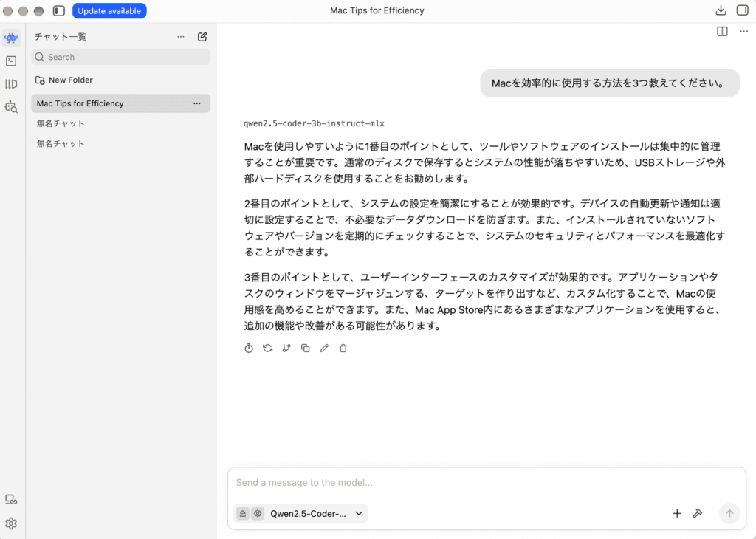The image size is (756, 539).
Task: Click the qwen2.5-coder-3b-instruct-mlx model label
Action: 314,123
